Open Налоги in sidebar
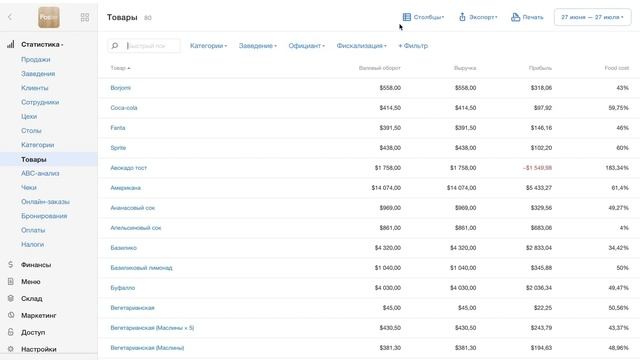 [33, 244]
